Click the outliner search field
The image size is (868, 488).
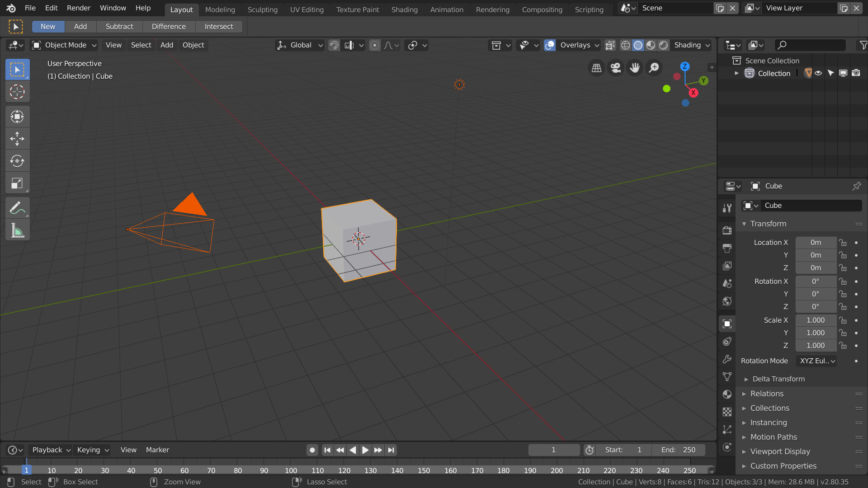(x=810, y=45)
